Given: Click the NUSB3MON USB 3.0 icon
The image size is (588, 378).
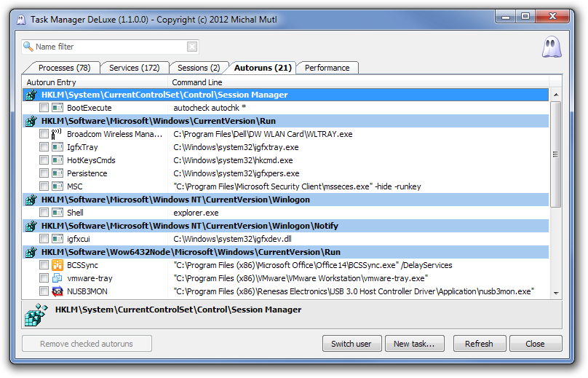Looking at the screenshot, I should pos(57,291).
